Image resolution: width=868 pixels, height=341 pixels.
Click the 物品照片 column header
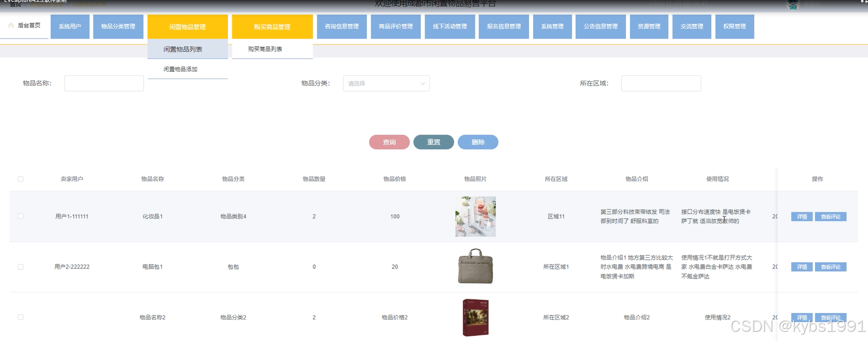tap(475, 179)
